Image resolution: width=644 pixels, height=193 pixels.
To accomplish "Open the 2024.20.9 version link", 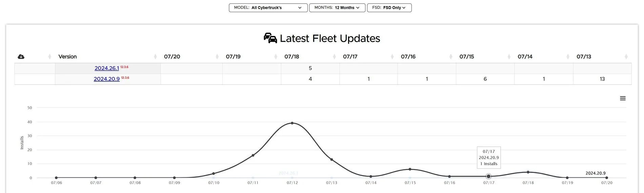I will click(107, 79).
